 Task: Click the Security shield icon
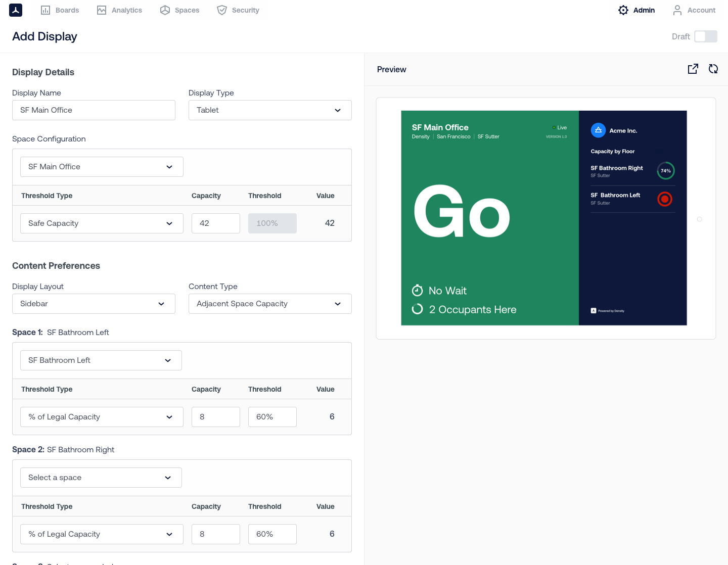pyautogui.click(x=222, y=10)
